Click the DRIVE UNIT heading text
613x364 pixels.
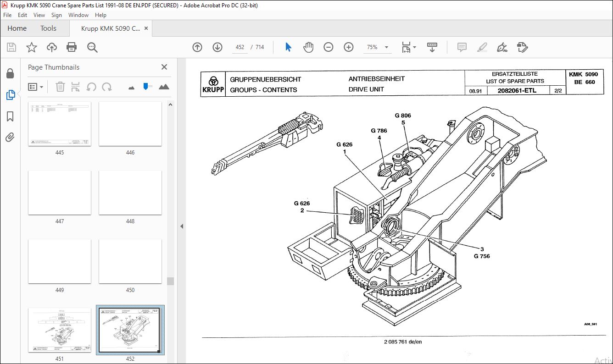(x=366, y=89)
